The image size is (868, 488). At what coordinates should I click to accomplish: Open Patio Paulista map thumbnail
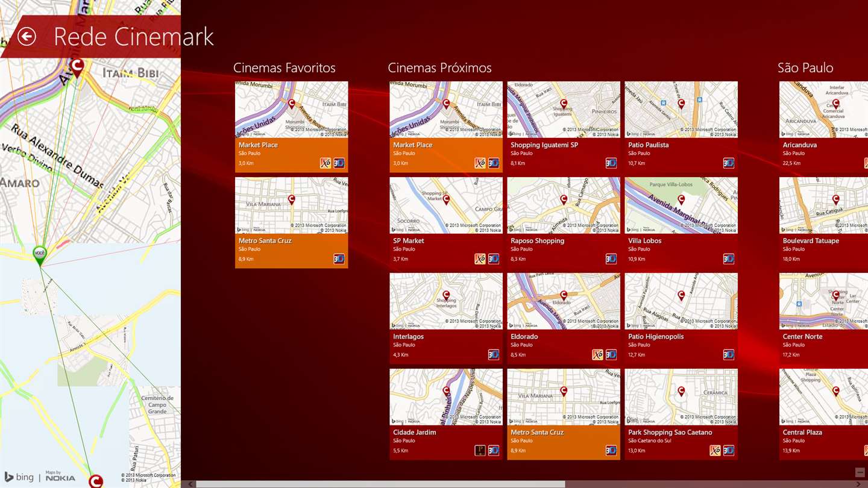click(x=681, y=110)
